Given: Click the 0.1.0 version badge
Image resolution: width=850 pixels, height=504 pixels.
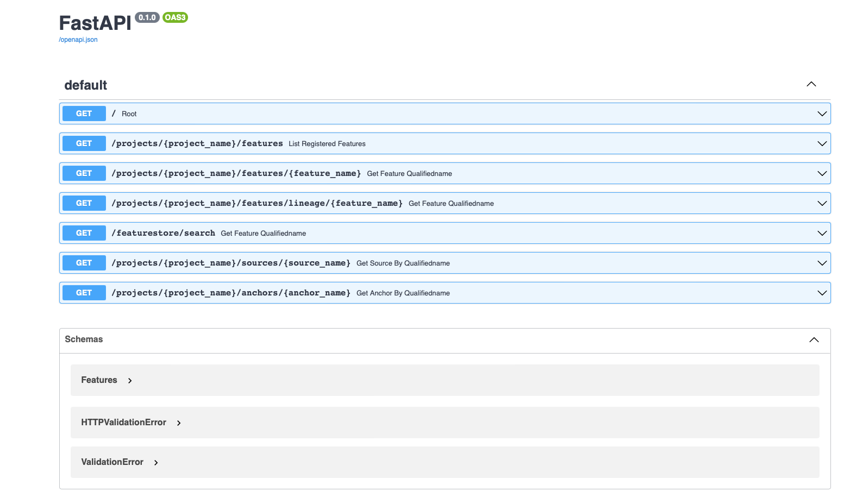Looking at the screenshot, I should click(x=147, y=17).
